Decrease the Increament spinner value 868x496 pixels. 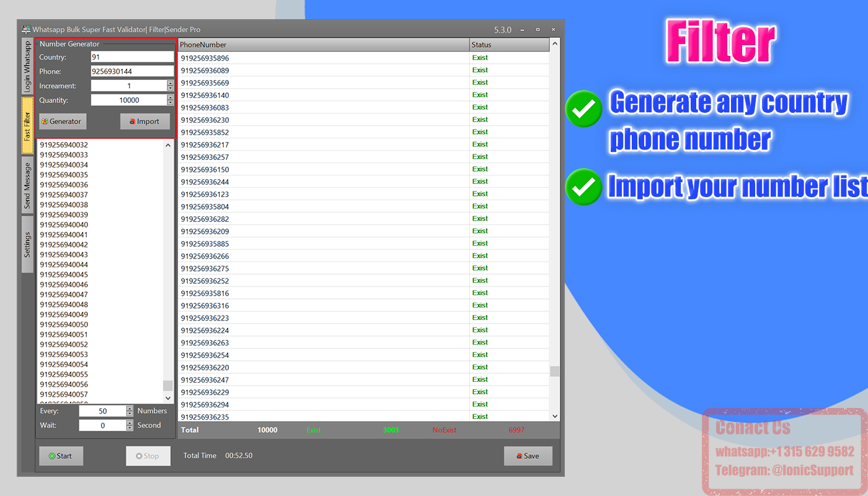coord(170,89)
